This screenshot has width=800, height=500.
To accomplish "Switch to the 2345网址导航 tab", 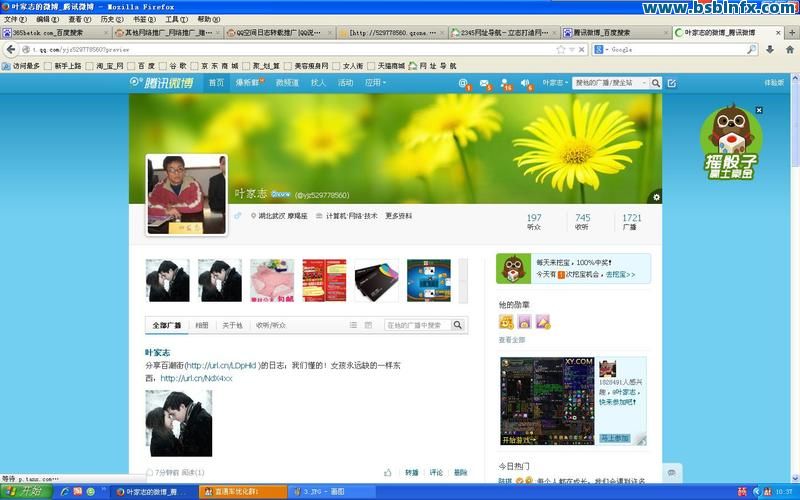I will (x=504, y=33).
